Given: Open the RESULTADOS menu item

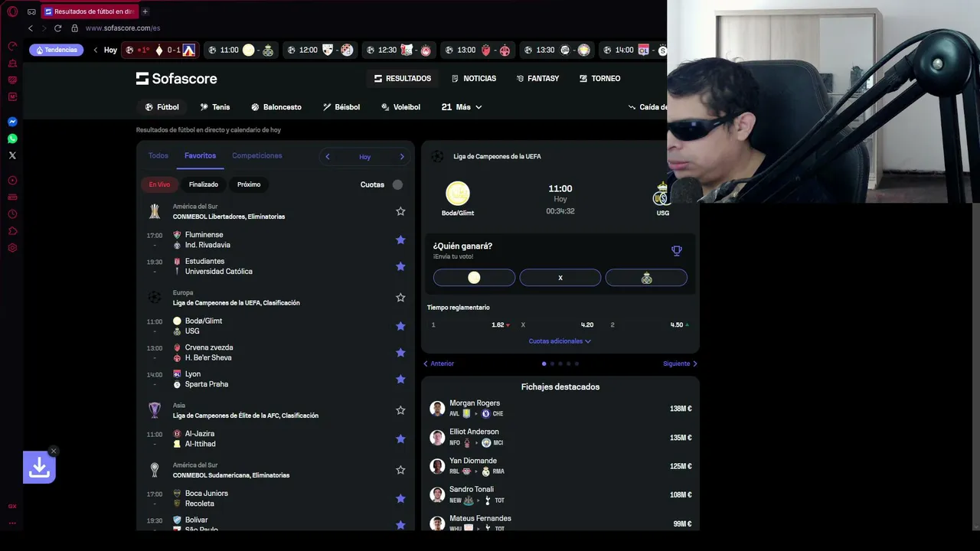Looking at the screenshot, I should [403, 78].
